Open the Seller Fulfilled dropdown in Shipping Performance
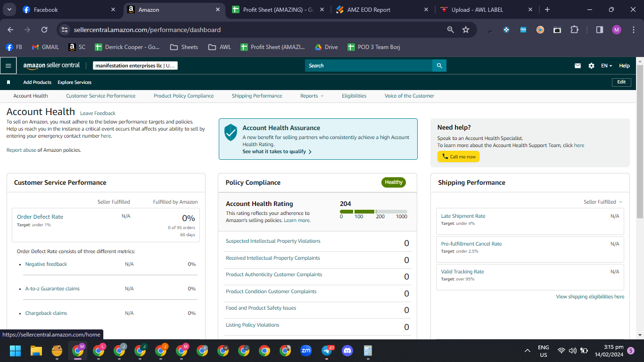Image resolution: width=644 pixels, height=362 pixels. point(603,202)
